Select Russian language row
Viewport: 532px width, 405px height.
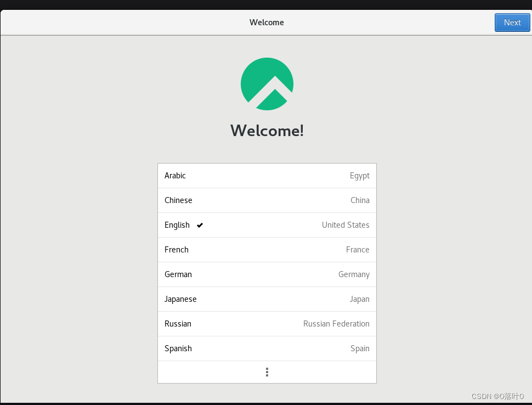(x=267, y=324)
